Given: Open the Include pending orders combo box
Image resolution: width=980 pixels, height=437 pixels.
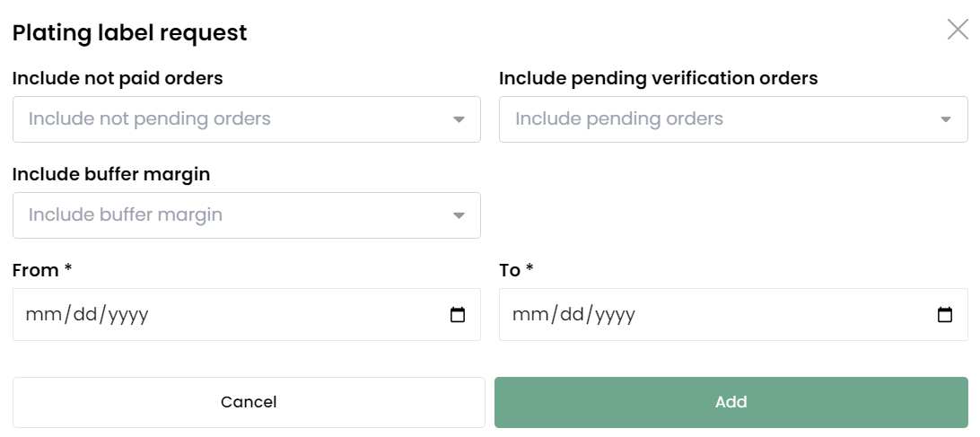Looking at the screenshot, I should pyautogui.click(x=733, y=119).
